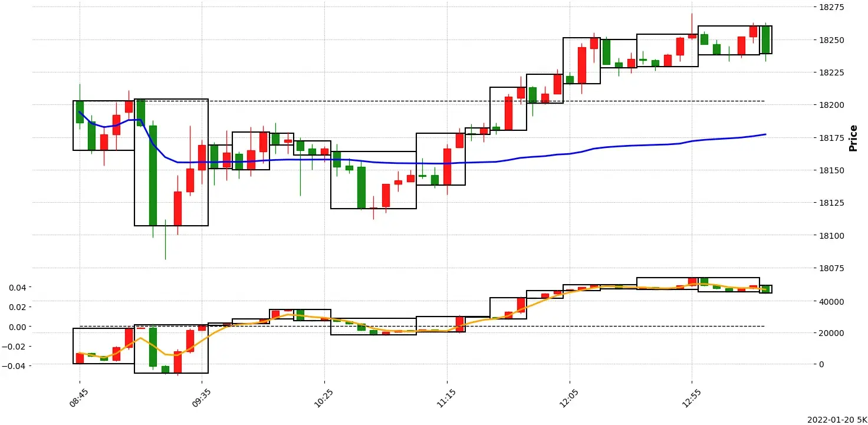Viewport: 868px width, 425px height.
Task: Click the red candle with the long wick at 12:55
Action: click(692, 35)
